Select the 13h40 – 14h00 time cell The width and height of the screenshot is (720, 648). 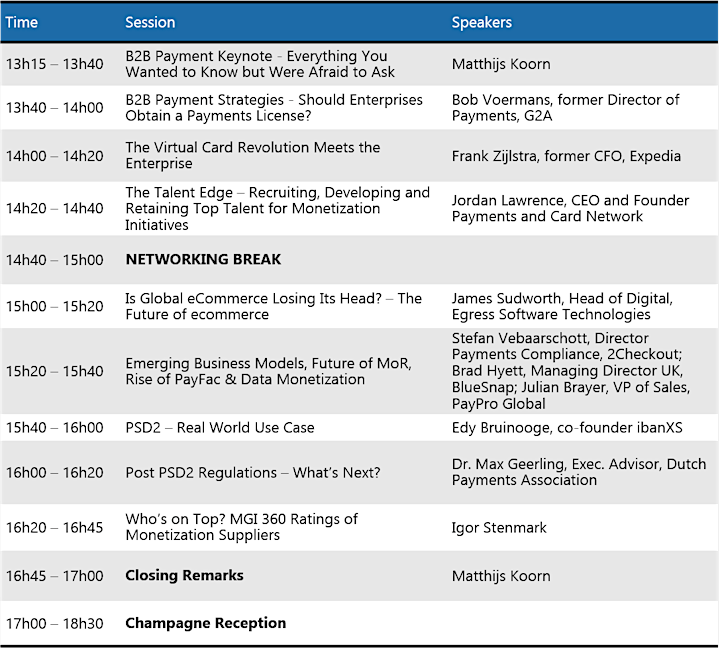point(55,107)
